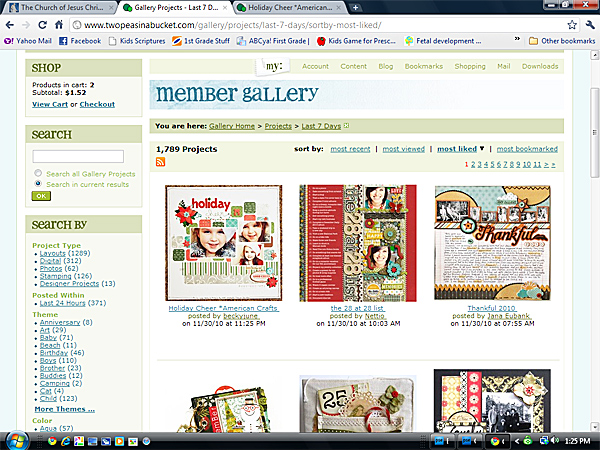Open a new browser tab
600x450 pixels.
[355, 7]
